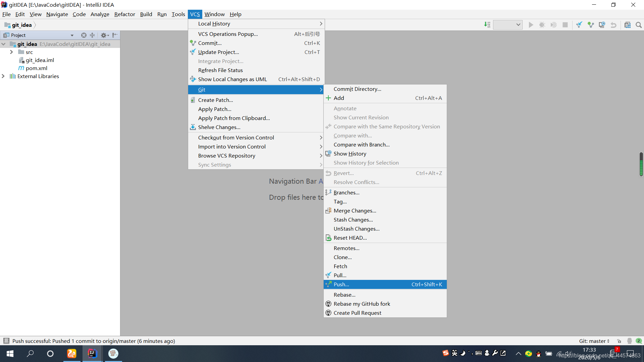Click the Update Project toolbar icon
644x362 pixels.
coord(579,25)
